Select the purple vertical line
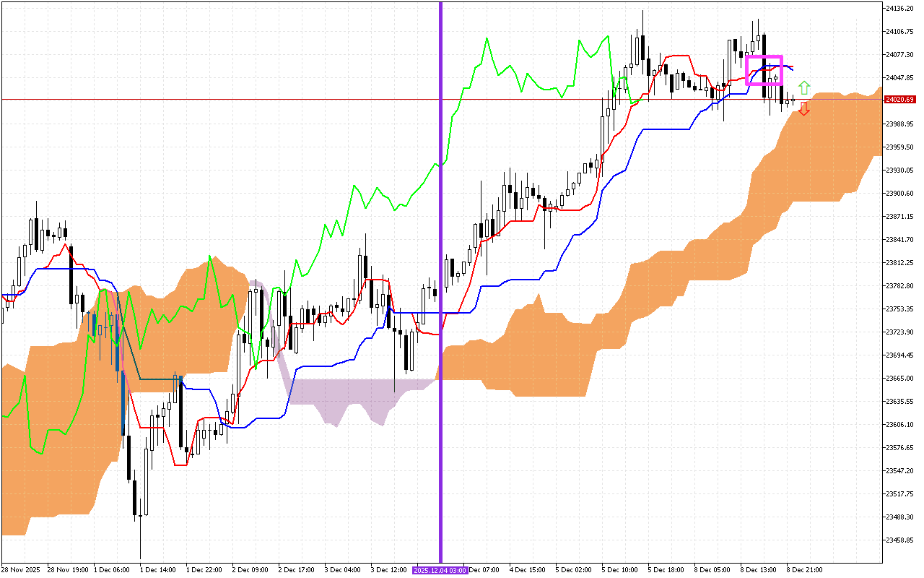This screenshot has height=578, width=924. [x=440, y=217]
